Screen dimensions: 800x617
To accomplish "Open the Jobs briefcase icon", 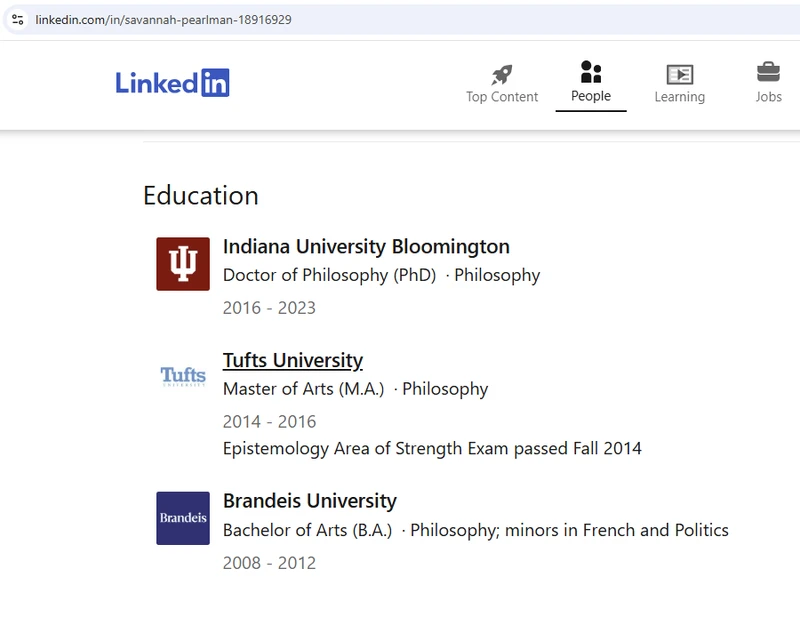I will pos(768,72).
